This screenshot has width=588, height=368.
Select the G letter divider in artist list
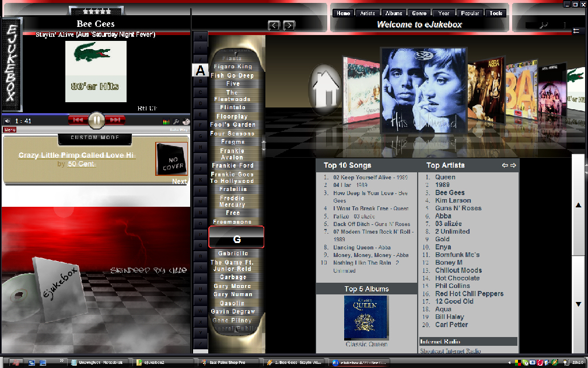pyautogui.click(x=236, y=237)
